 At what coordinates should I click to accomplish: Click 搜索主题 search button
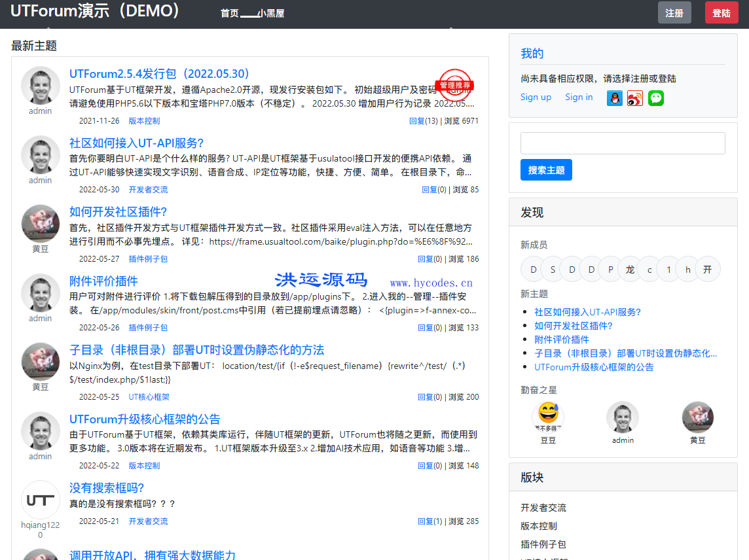[x=546, y=170]
